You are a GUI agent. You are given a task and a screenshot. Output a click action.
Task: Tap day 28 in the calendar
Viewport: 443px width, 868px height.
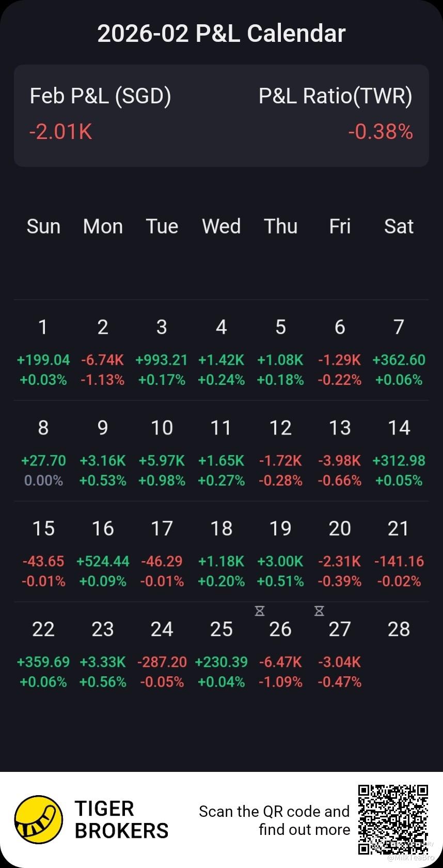point(399,629)
